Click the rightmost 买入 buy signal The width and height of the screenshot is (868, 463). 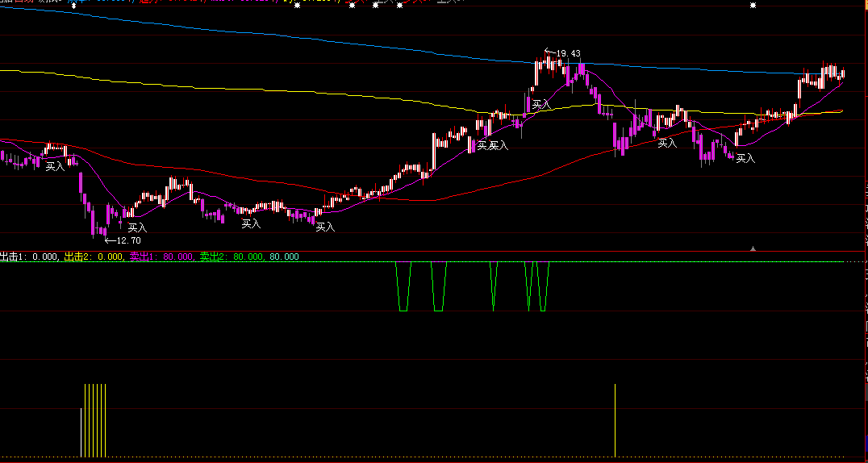click(745, 159)
